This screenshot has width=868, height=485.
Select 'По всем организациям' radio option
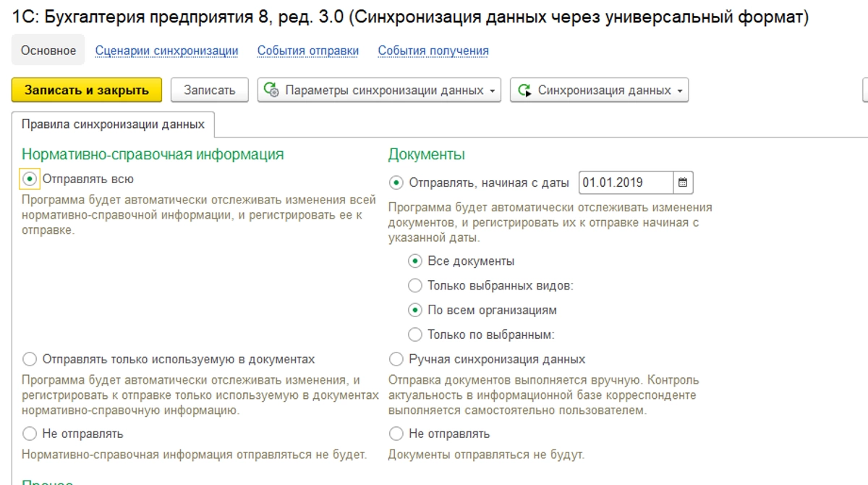415,310
